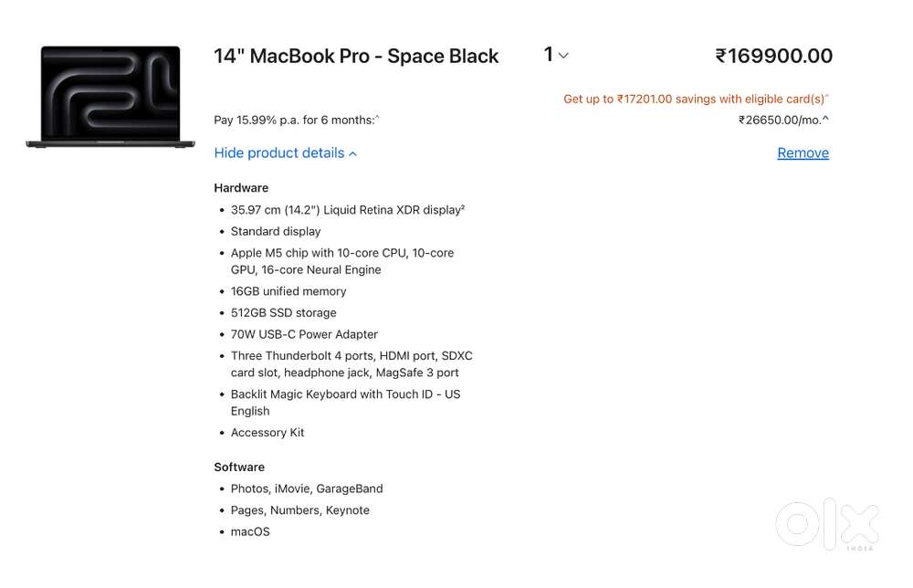Open the quantity dropdown showing "1"
This screenshot has height=588, width=913.
(x=552, y=56)
